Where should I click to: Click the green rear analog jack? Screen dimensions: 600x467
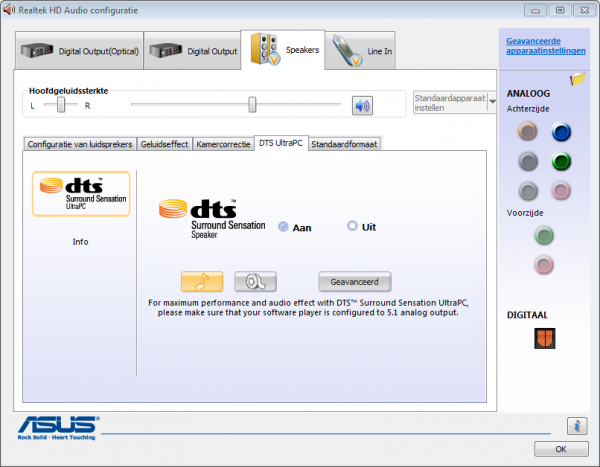tap(561, 161)
